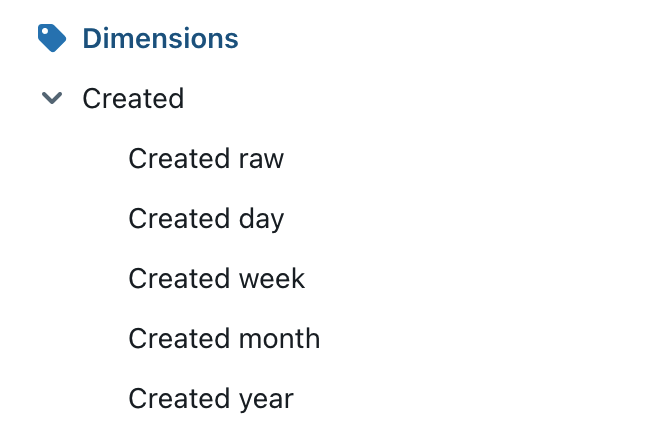Toggle the Created month field
Viewport: 652px width, 440px height.
pos(224,339)
